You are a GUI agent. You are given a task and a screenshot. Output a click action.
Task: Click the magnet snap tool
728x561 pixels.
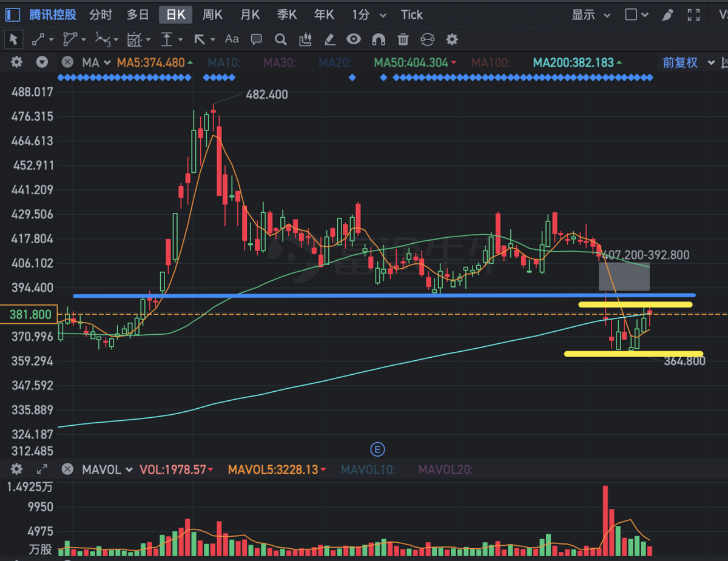click(378, 39)
